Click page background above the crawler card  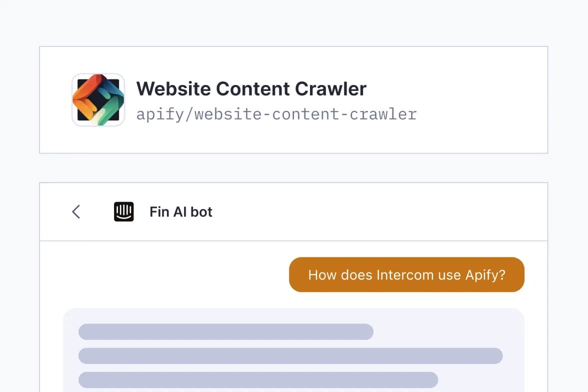click(x=294, y=23)
